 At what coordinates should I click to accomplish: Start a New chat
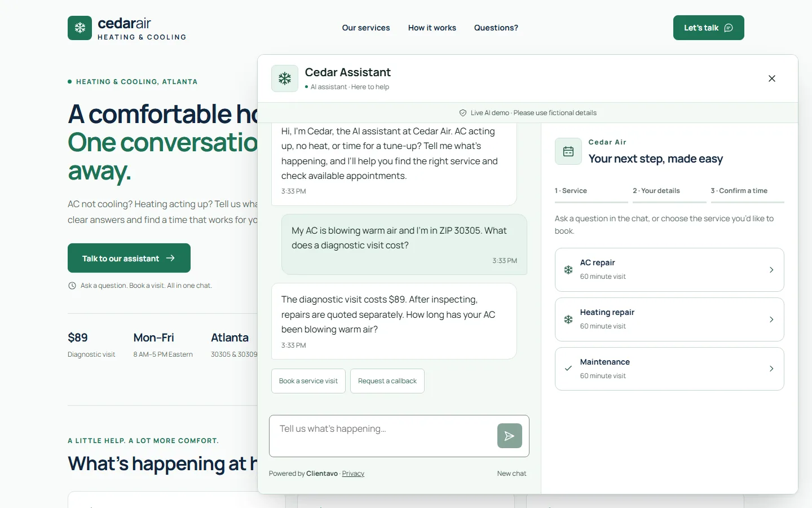(x=511, y=474)
